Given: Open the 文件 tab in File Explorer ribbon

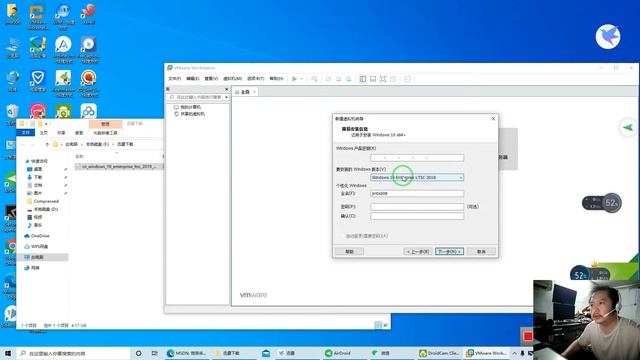Looking at the screenshot, I should (x=25, y=133).
